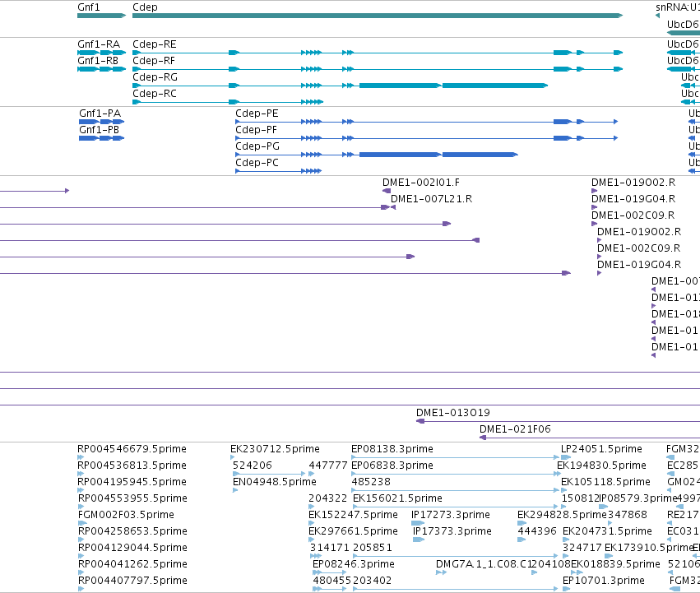Open the Cdep-RE transcript
This screenshot has width=700, height=593.
pos(155,44)
